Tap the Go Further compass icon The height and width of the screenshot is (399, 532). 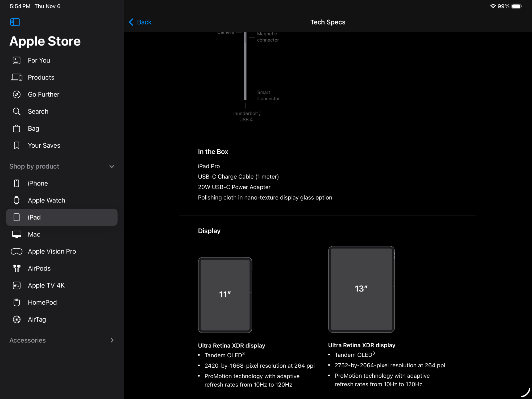pos(16,94)
